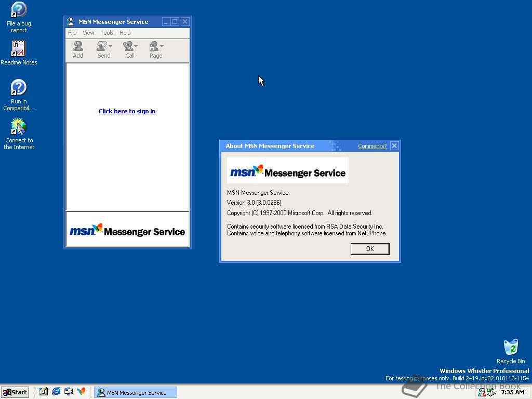Screen dimensions: 532x399
Task: Select the Recycle Bin desktop icon
Action: pos(511,352)
